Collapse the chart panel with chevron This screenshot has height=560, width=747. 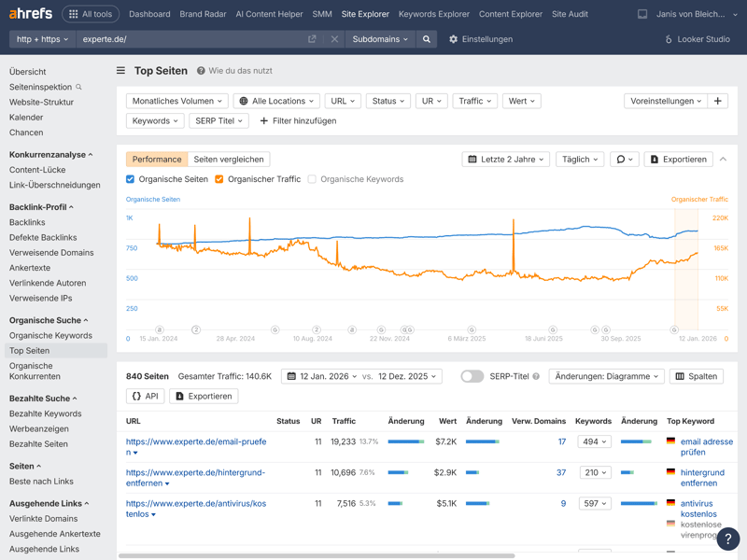(723, 160)
